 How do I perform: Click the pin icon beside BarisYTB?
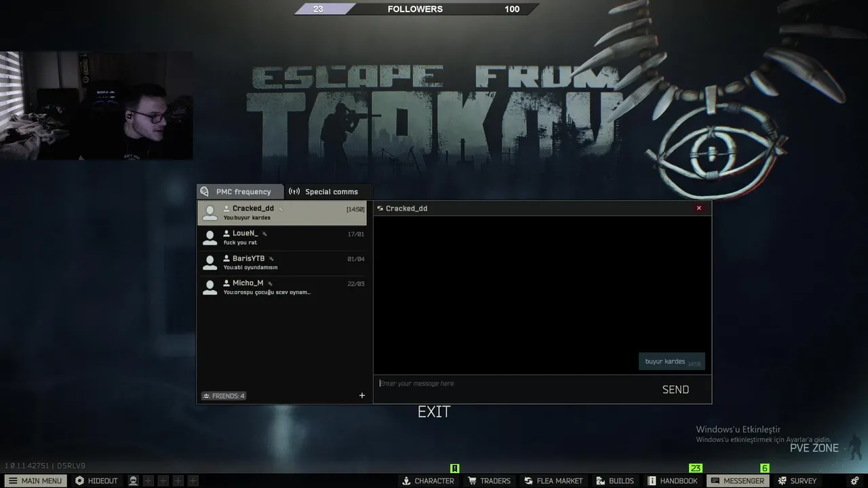pos(271,259)
